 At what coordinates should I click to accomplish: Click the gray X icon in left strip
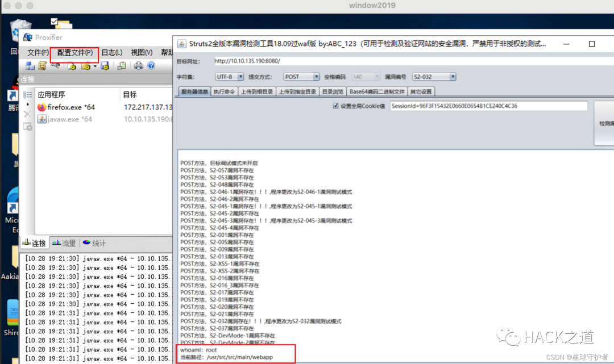point(27,114)
